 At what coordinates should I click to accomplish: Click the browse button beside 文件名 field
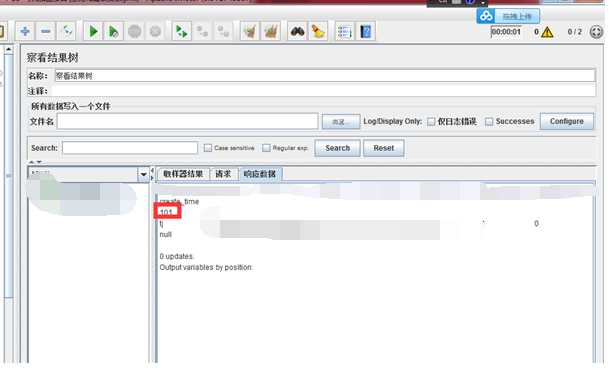(x=341, y=122)
